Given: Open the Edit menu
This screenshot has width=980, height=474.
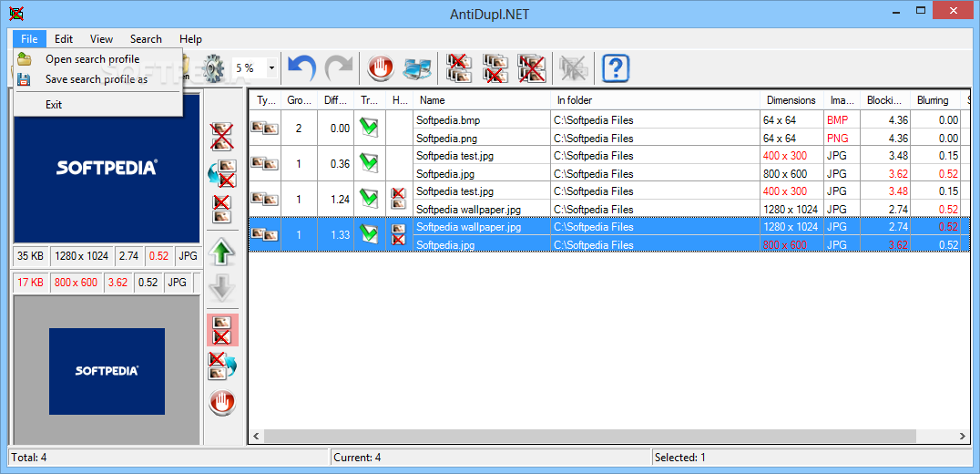Looking at the screenshot, I should tap(64, 39).
